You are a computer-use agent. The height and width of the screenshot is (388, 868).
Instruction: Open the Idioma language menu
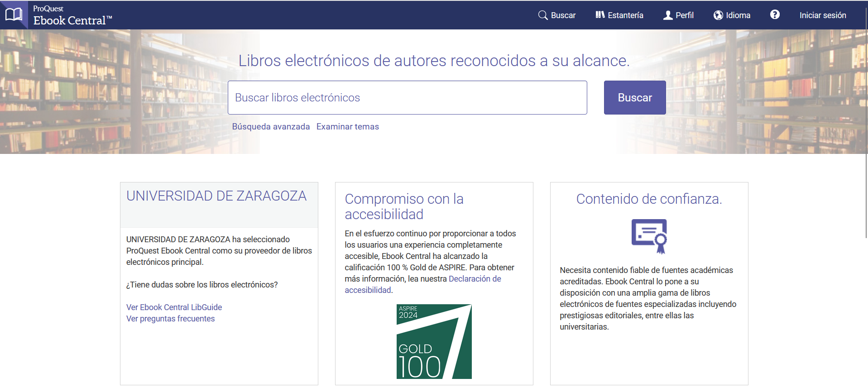click(x=738, y=15)
